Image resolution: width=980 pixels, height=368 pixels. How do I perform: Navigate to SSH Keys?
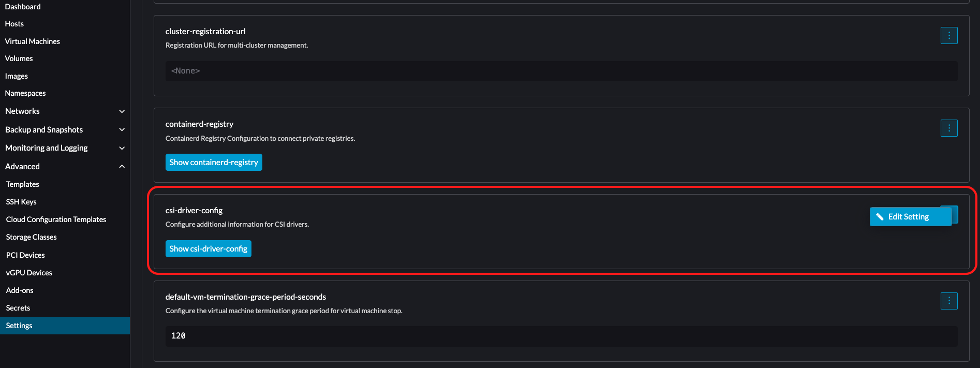pos(21,202)
